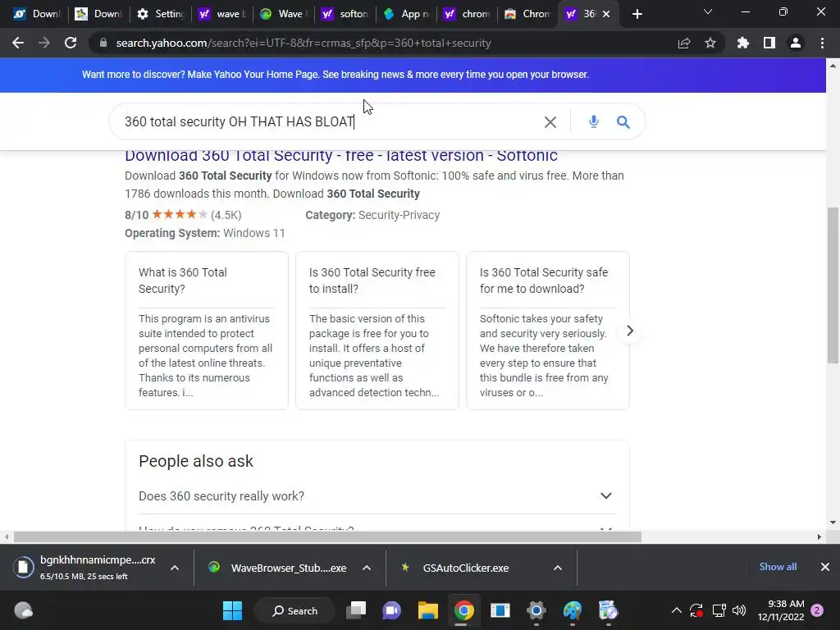Click the vertical page scrollbar
The width and height of the screenshot is (840, 630).
833,285
